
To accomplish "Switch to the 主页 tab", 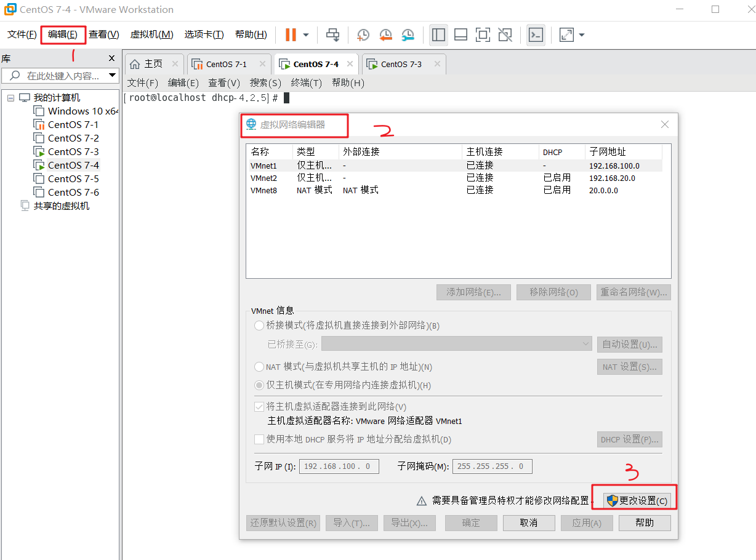I will 153,64.
